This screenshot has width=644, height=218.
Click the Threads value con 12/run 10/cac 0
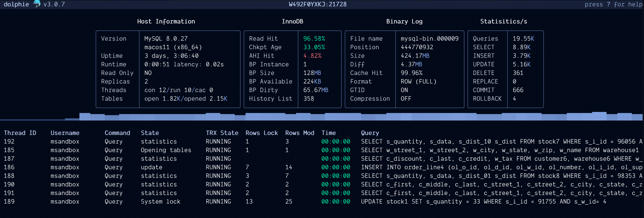click(178, 90)
